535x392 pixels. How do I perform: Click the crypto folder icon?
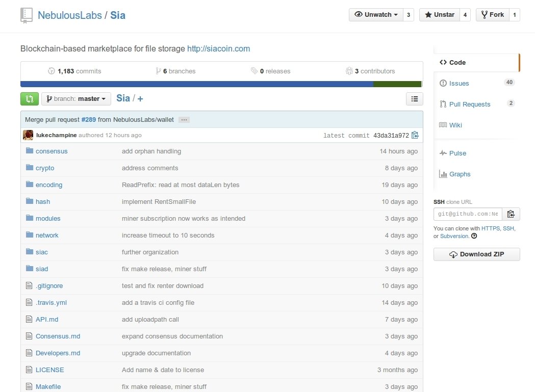pos(30,168)
